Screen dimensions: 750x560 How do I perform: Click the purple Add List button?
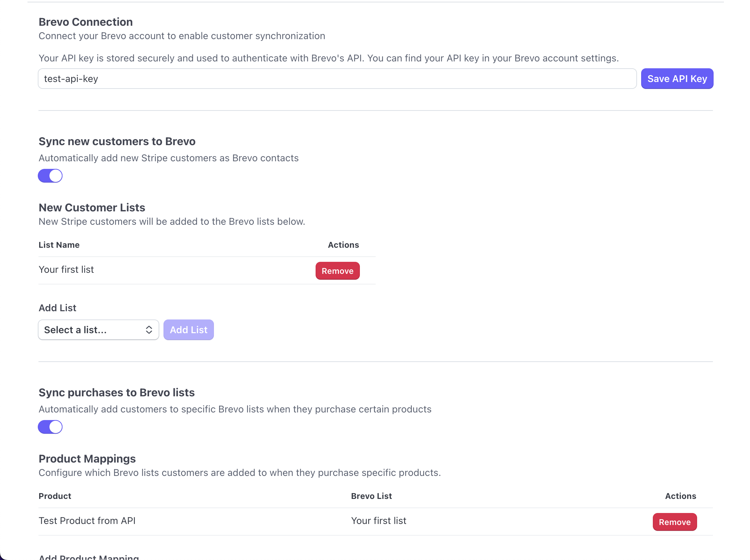pyautogui.click(x=189, y=330)
